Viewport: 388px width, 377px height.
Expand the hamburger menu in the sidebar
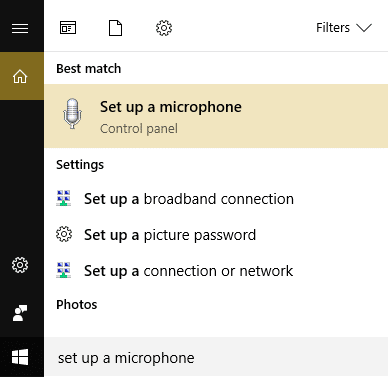pos(20,28)
